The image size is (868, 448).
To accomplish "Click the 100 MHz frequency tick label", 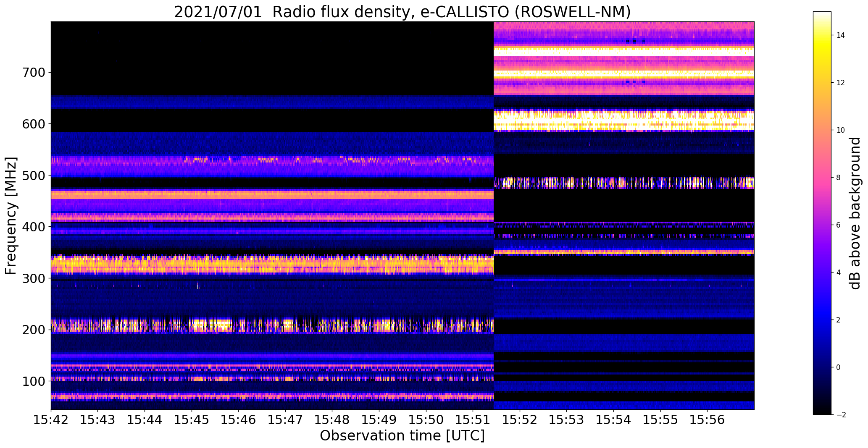I will pyautogui.click(x=33, y=381).
